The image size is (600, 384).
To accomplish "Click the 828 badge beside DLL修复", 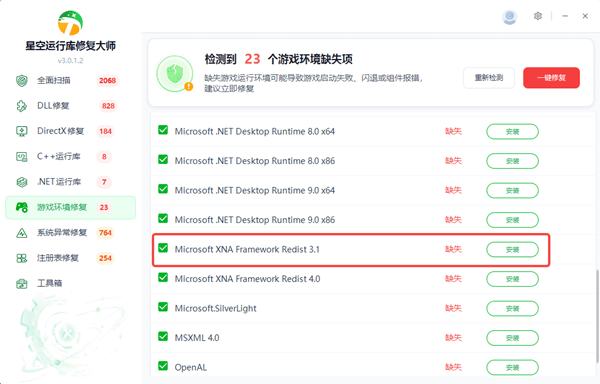I will coord(108,106).
